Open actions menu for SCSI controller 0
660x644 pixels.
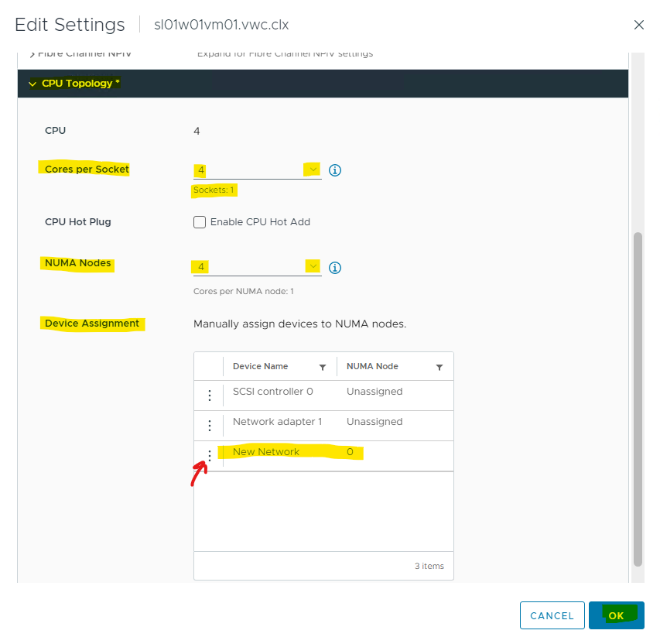pos(209,396)
